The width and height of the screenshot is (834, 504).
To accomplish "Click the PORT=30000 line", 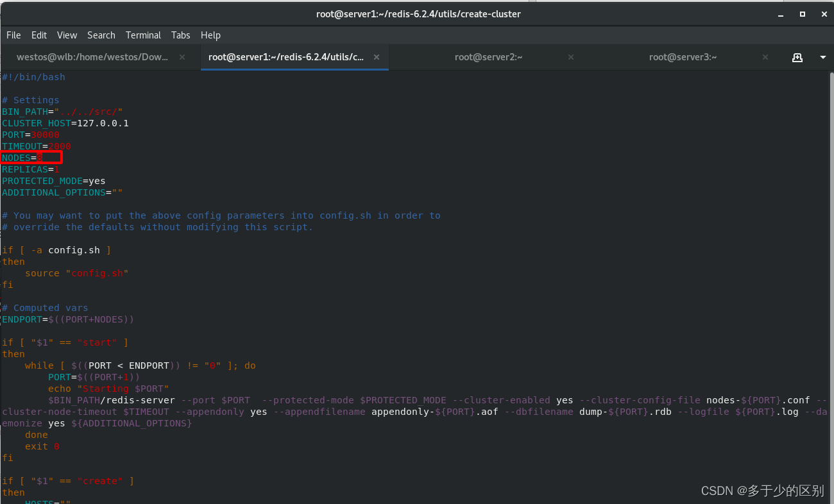I will 31,135.
